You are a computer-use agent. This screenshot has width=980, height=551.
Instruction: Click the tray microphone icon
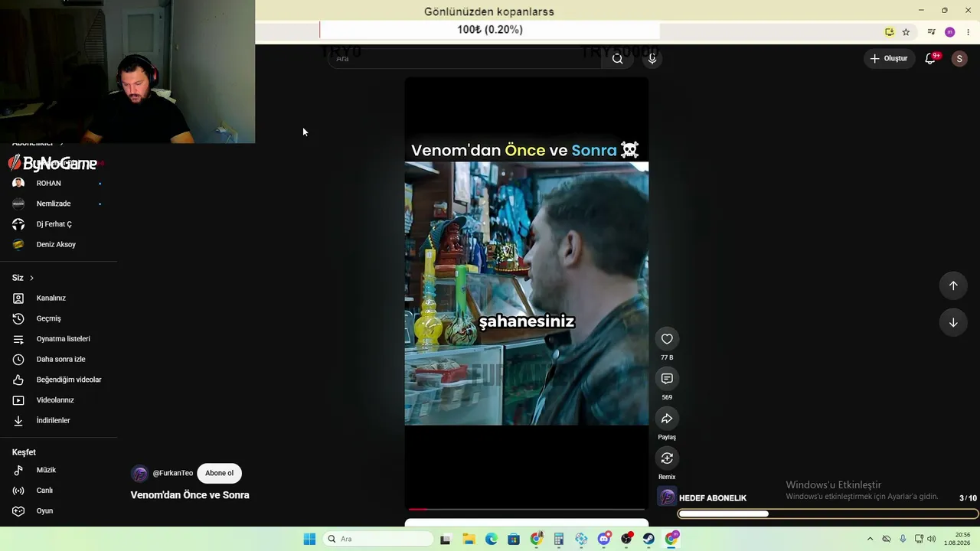tap(903, 539)
